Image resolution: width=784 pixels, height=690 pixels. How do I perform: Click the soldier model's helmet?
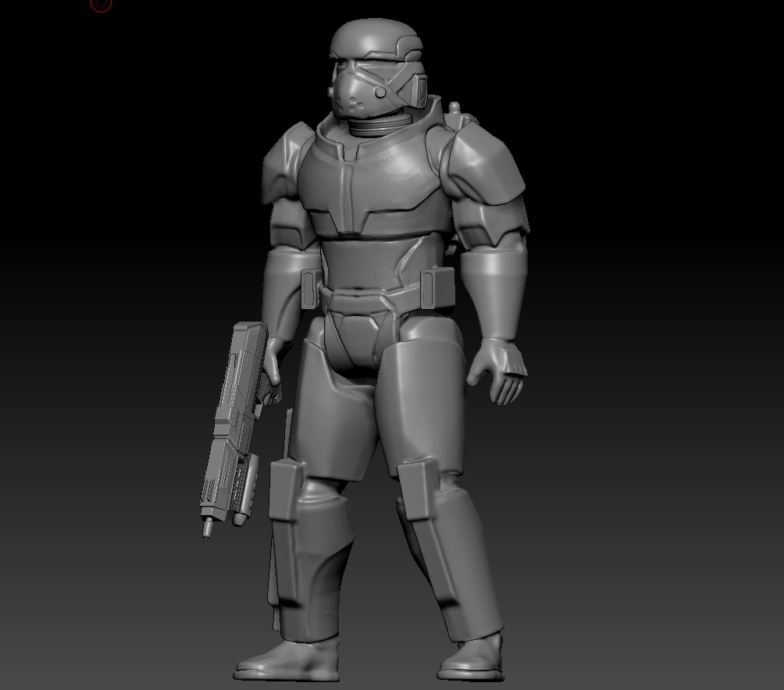377,67
